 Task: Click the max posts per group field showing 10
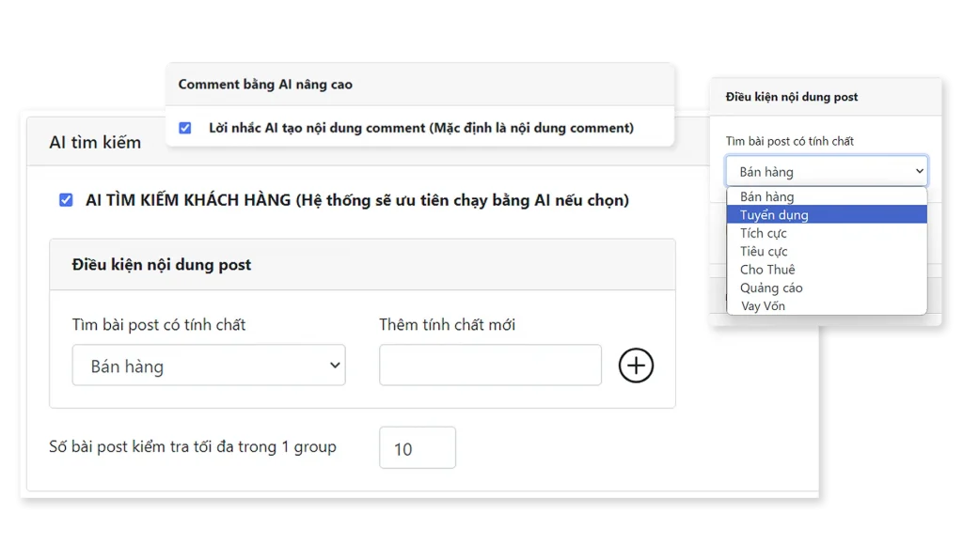coord(417,448)
